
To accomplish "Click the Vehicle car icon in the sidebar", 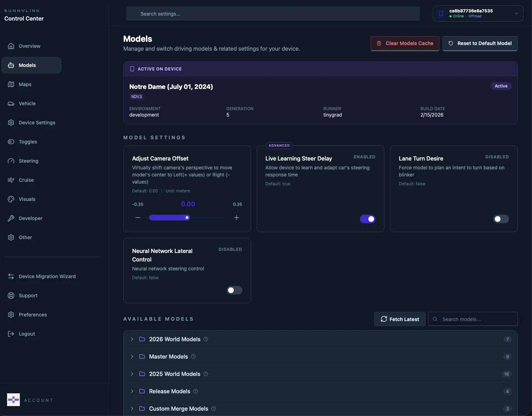I will [11, 103].
